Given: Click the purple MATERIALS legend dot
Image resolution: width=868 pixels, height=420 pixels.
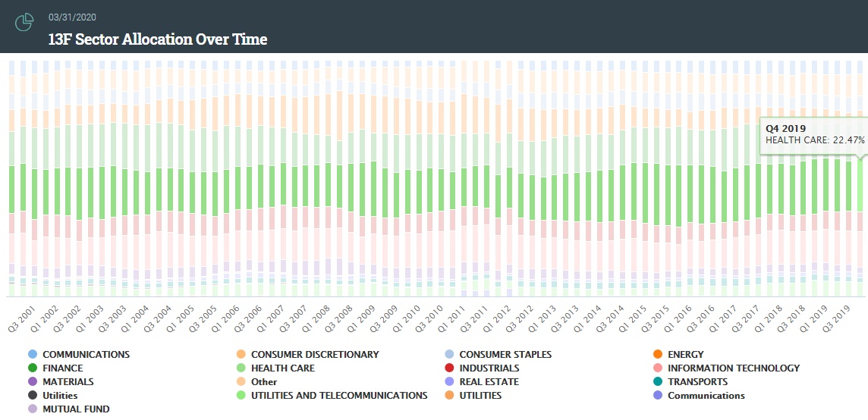Looking at the screenshot, I should click(x=32, y=382).
